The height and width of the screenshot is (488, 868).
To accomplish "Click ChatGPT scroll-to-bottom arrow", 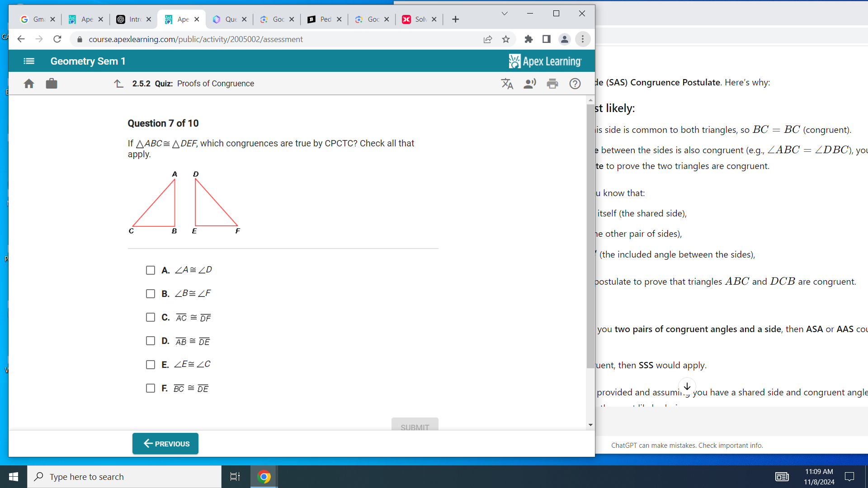I will [687, 386].
